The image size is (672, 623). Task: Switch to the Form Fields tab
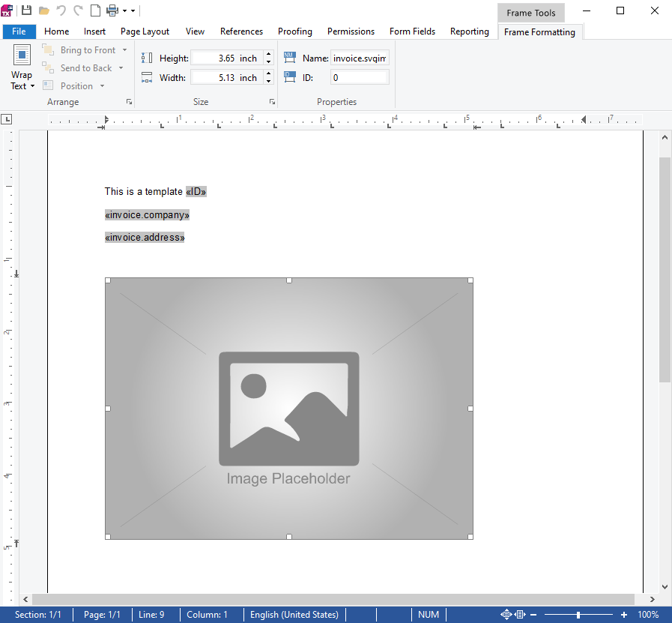(x=412, y=31)
